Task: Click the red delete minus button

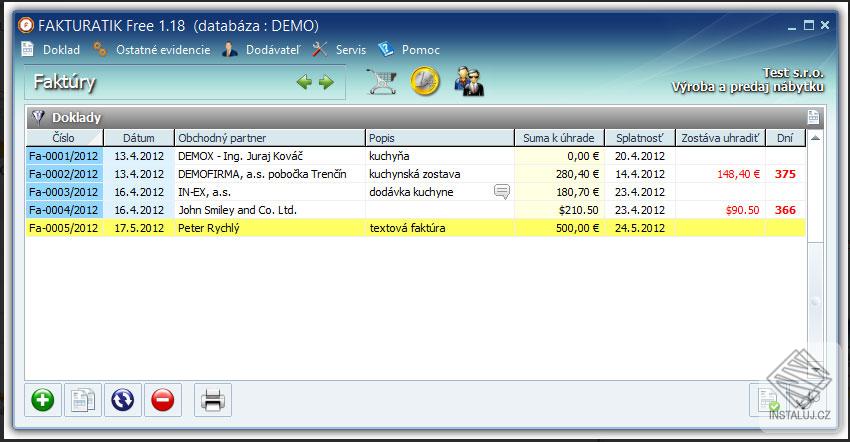Action: coord(163,400)
